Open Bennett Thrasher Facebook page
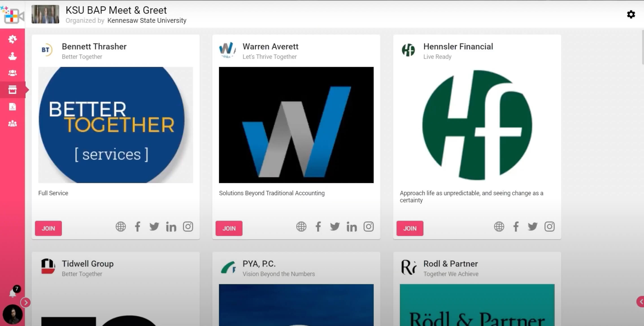Image resolution: width=644 pixels, height=326 pixels. click(x=137, y=227)
